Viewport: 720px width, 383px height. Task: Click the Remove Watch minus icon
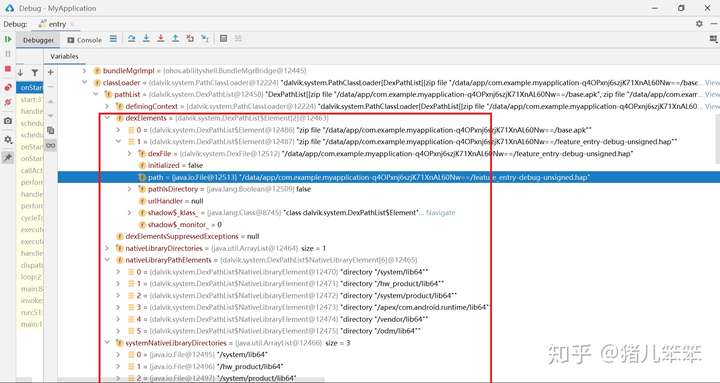pos(51,87)
